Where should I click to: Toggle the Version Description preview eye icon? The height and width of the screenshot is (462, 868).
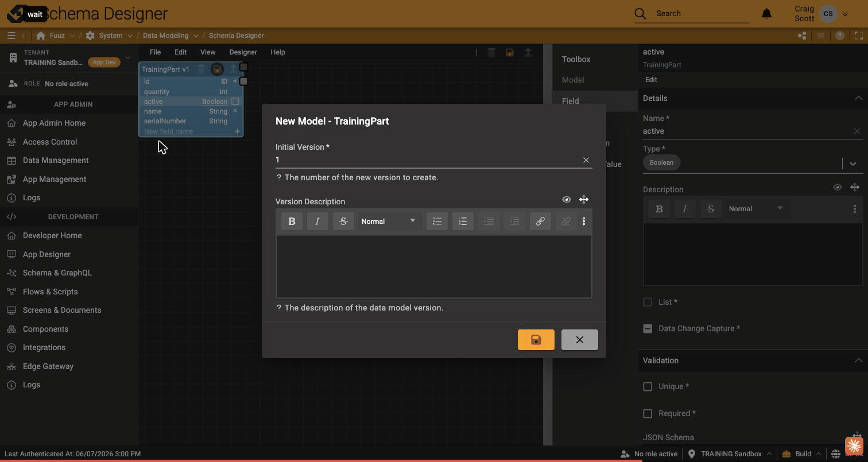(x=567, y=200)
